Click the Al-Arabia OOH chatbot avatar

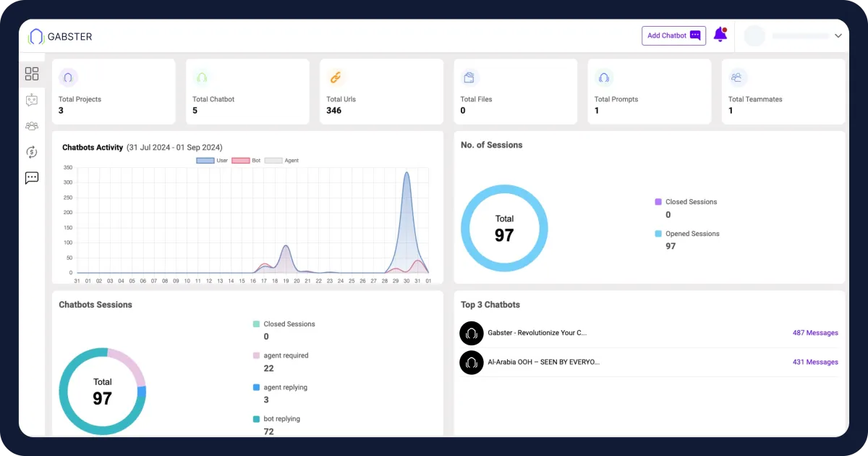click(471, 362)
